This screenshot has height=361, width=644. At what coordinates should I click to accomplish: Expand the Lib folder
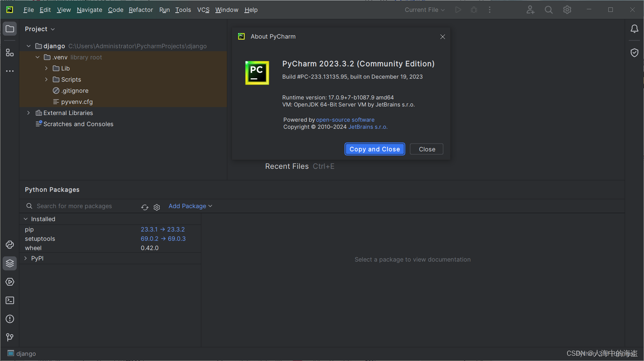pyautogui.click(x=46, y=68)
